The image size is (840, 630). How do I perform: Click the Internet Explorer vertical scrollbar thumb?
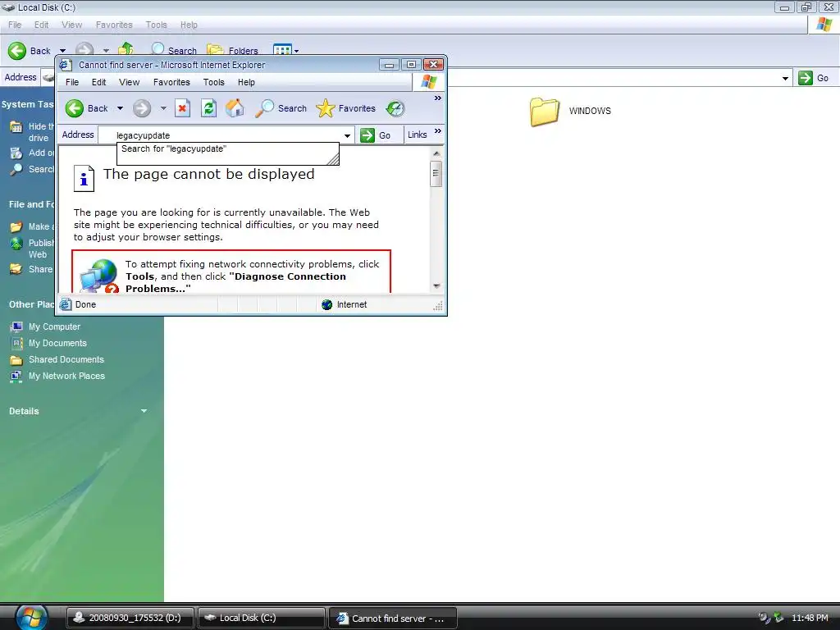point(436,173)
